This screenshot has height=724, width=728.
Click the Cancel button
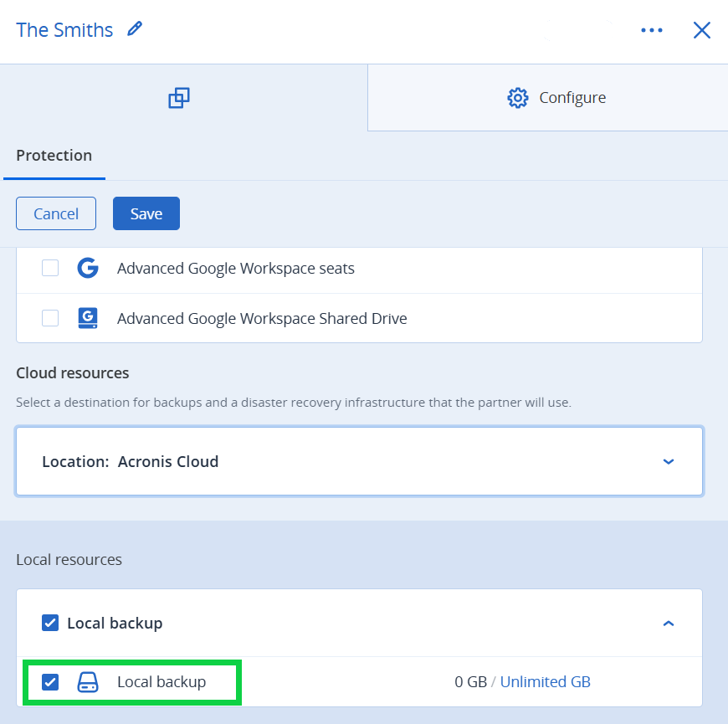point(55,213)
